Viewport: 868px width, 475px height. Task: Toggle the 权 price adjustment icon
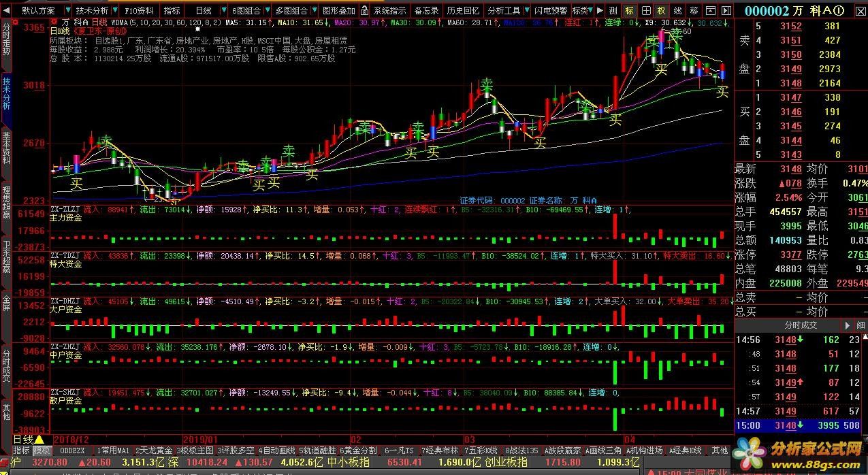(662, 10)
